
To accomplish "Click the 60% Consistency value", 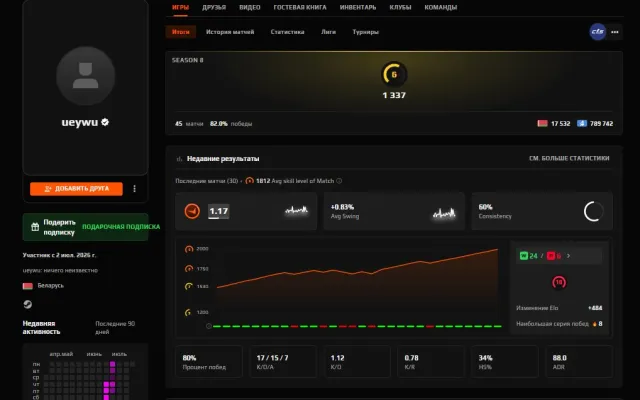I will [485, 207].
